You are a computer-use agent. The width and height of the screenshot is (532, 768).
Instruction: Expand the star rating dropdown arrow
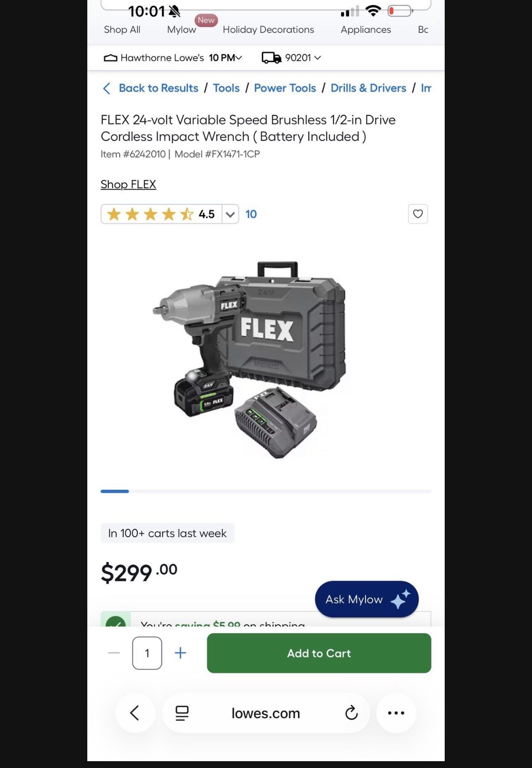coord(231,214)
